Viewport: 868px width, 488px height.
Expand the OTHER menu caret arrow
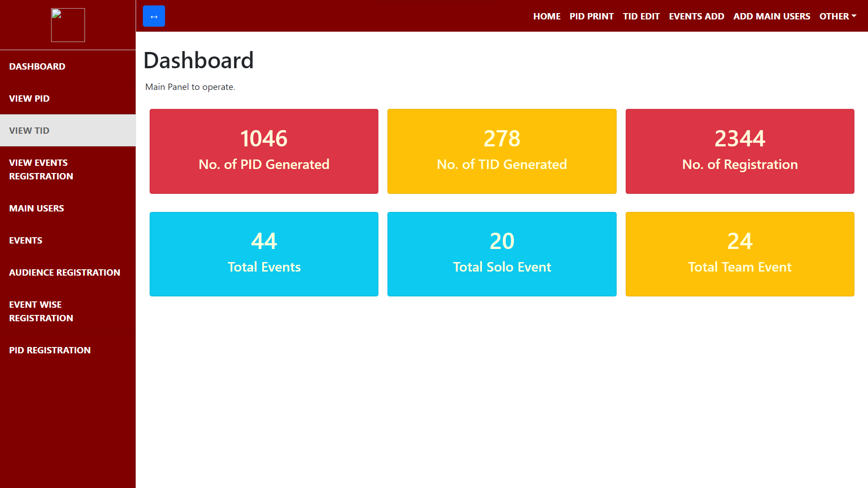854,17
